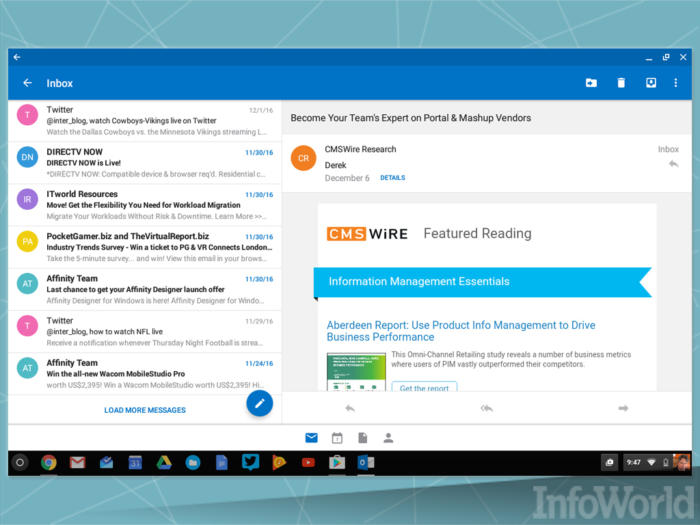This screenshot has width=700, height=525.
Task: Move the message with the folder icon
Action: 591,83
